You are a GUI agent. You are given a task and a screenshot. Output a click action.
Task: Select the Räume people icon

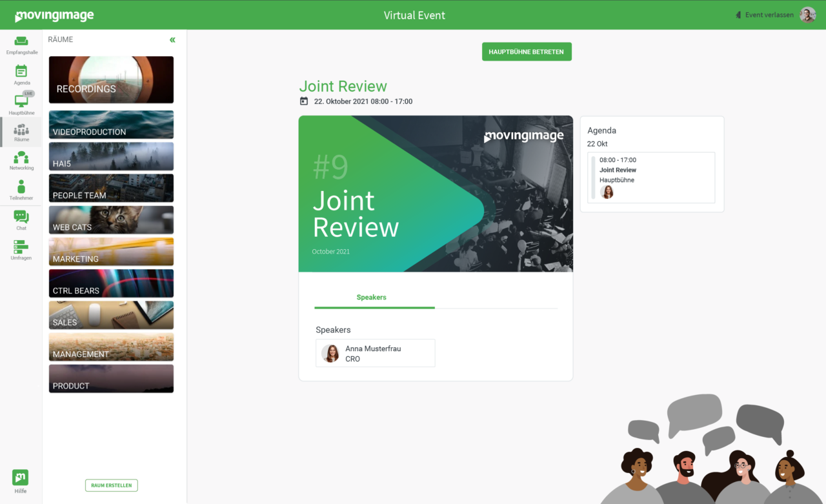(x=21, y=130)
